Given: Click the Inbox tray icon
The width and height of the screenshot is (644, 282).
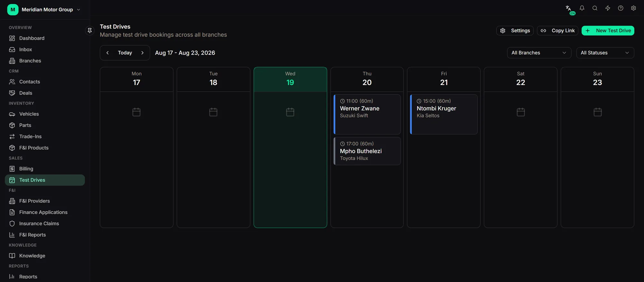Looking at the screenshot, I should (12, 50).
